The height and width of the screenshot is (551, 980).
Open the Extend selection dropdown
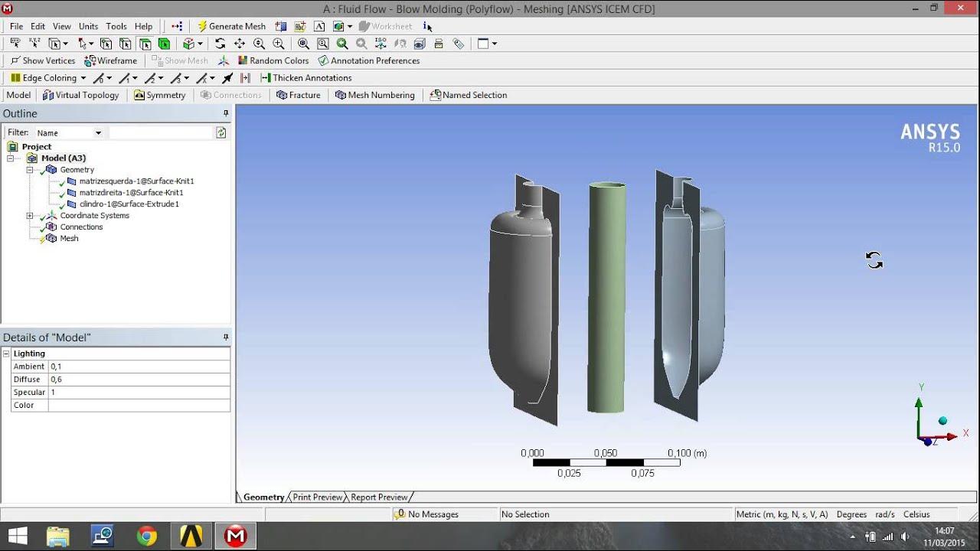pos(200,44)
